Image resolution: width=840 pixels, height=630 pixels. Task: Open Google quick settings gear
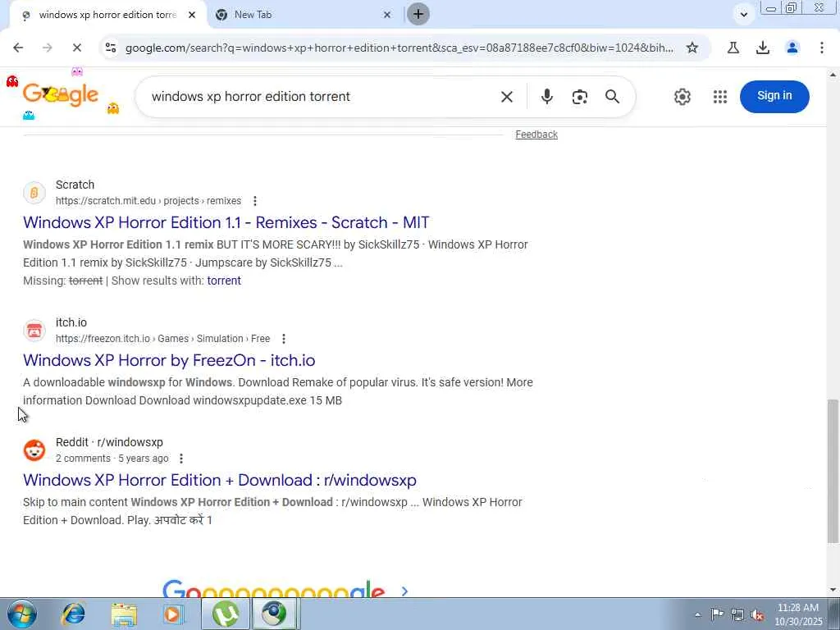pyautogui.click(x=682, y=97)
